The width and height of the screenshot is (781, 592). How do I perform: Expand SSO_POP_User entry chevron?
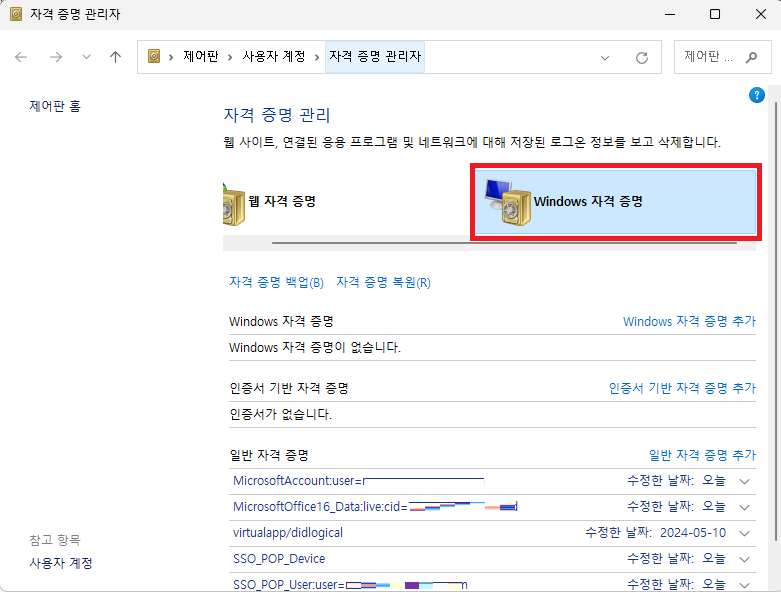click(x=744, y=585)
